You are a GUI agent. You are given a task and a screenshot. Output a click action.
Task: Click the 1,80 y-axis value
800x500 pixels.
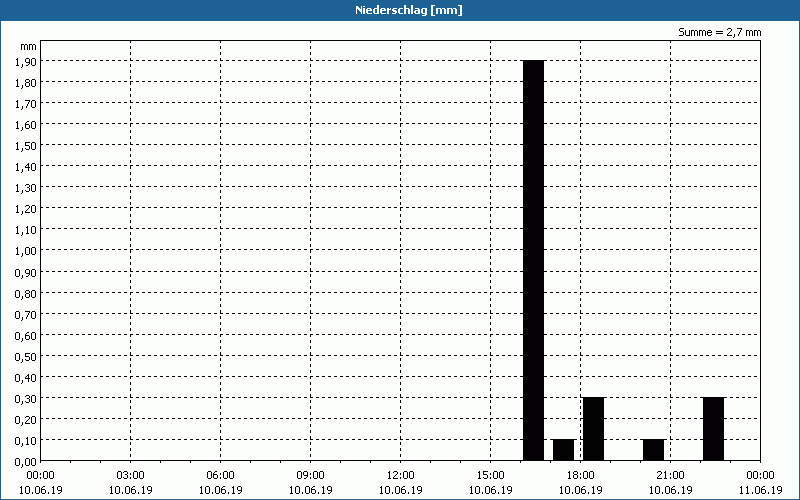tap(26, 82)
